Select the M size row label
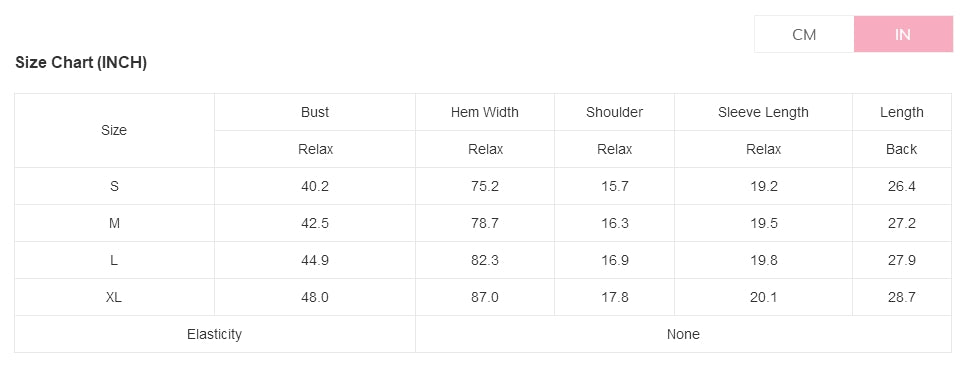The image size is (966, 365). [114, 223]
